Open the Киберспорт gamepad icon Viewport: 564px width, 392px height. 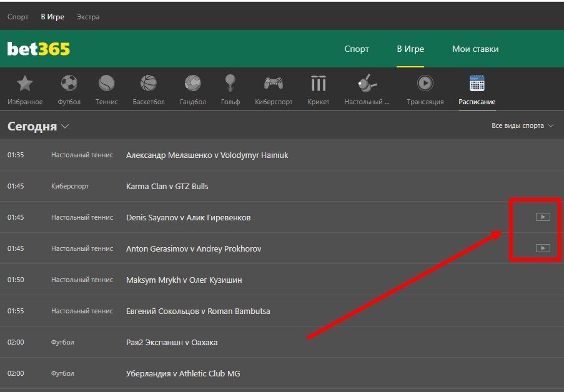tap(274, 84)
